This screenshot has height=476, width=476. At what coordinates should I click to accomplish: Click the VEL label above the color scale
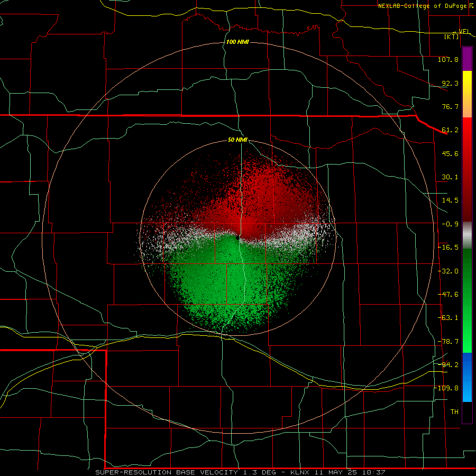[464, 31]
